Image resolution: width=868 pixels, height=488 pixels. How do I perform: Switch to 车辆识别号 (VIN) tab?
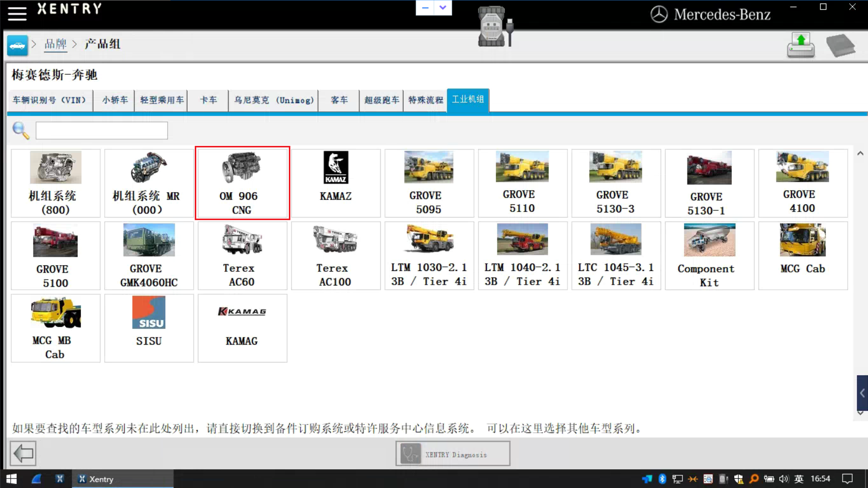click(x=50, y=100)
